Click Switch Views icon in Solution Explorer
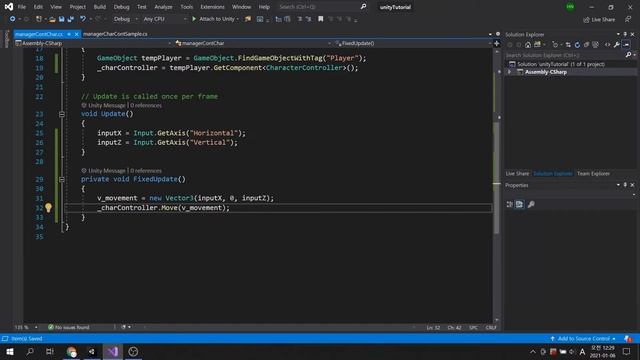The width and height of the screenshot is (640, 360). (x=538, y=44)
